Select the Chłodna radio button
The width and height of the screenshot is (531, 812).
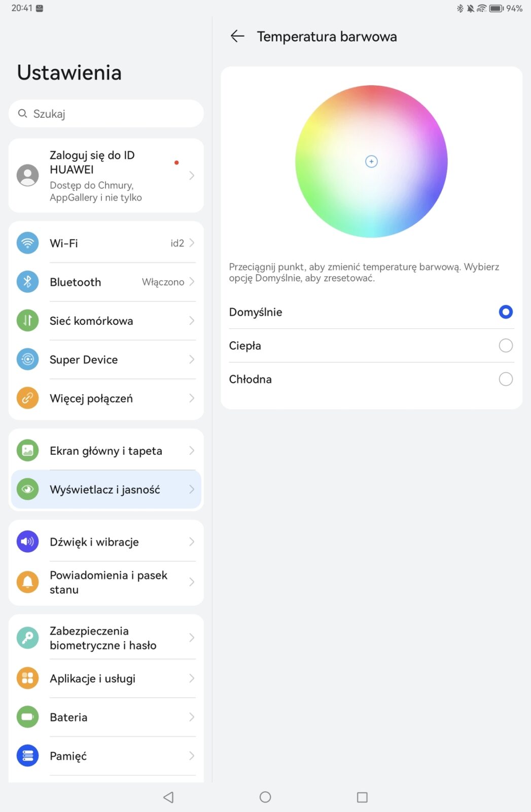click(506, 379)
